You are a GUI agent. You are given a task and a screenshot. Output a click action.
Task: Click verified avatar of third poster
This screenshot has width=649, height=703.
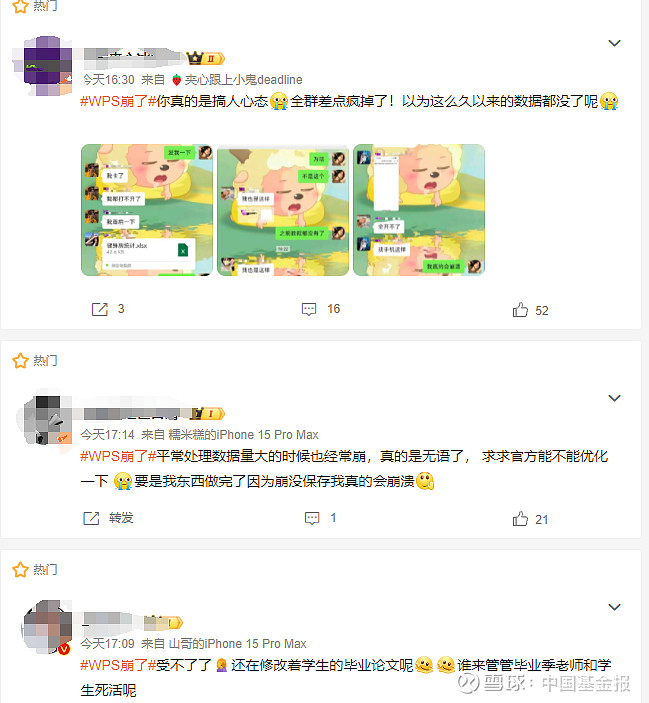[x=47, y=627]
